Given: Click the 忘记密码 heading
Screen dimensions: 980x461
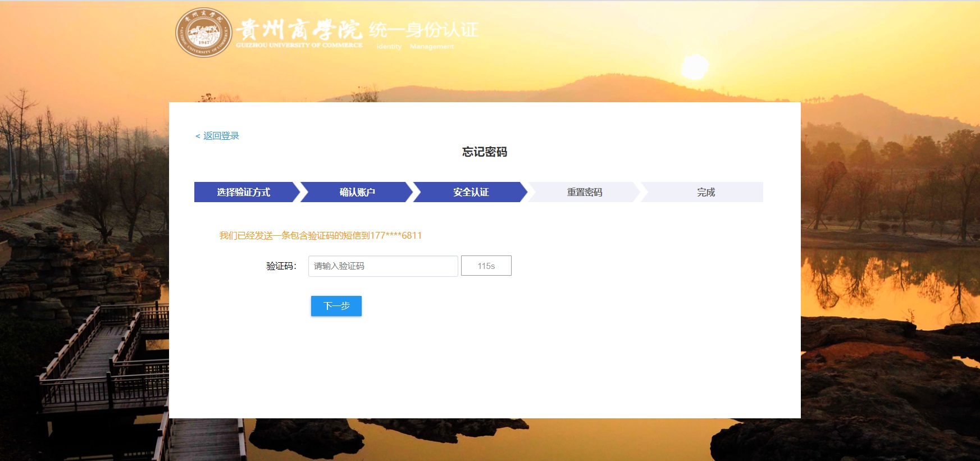Looking at the screenshot, I should 484,152.
